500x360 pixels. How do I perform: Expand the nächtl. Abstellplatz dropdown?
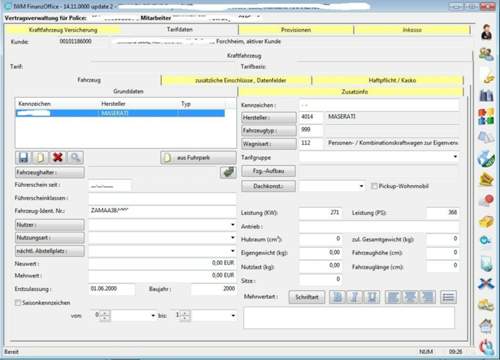click(233, 251)
